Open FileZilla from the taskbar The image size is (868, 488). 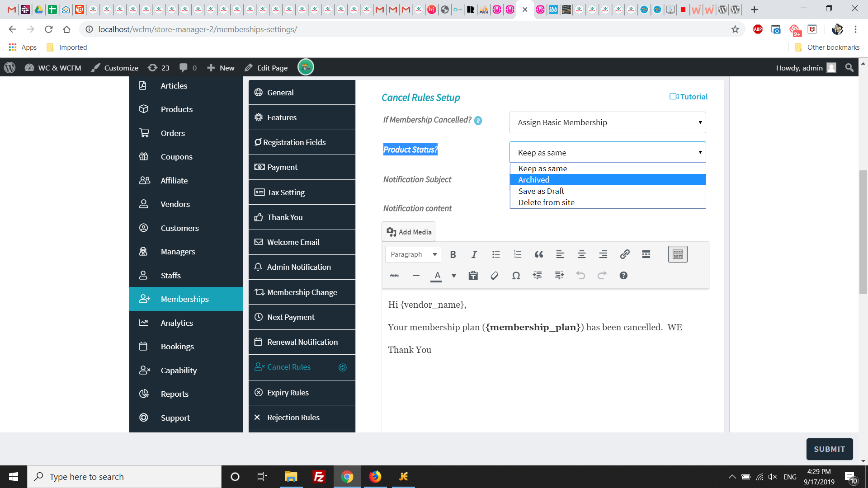tap(319, 477)
